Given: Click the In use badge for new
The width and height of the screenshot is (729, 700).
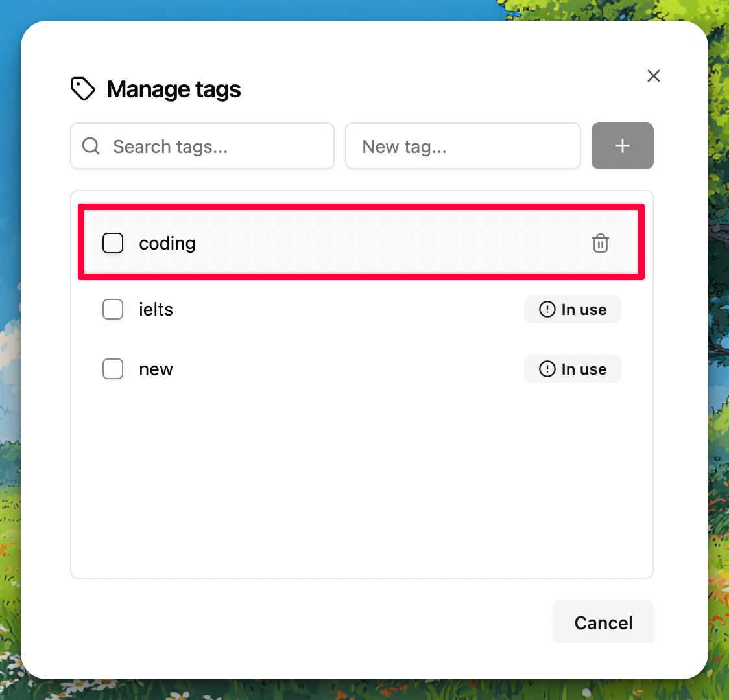Looking at the screenshot, I should point(572,369).
